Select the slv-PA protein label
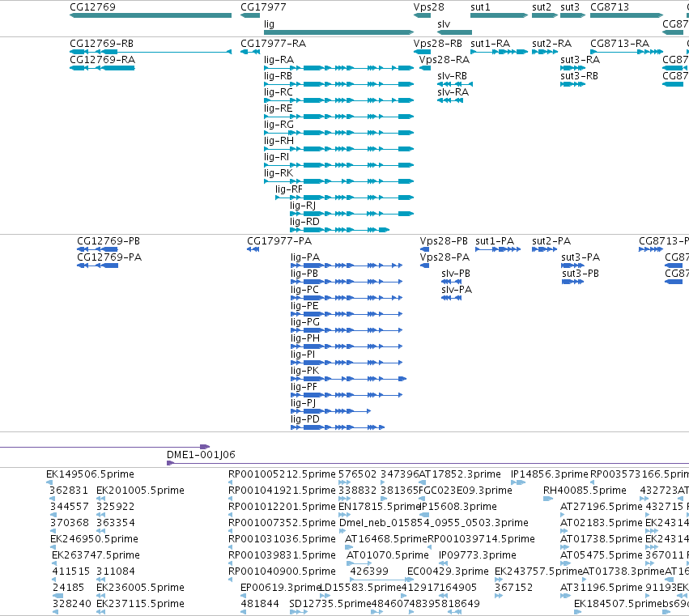The image size is (689, 616). click(x=457, y=290)
